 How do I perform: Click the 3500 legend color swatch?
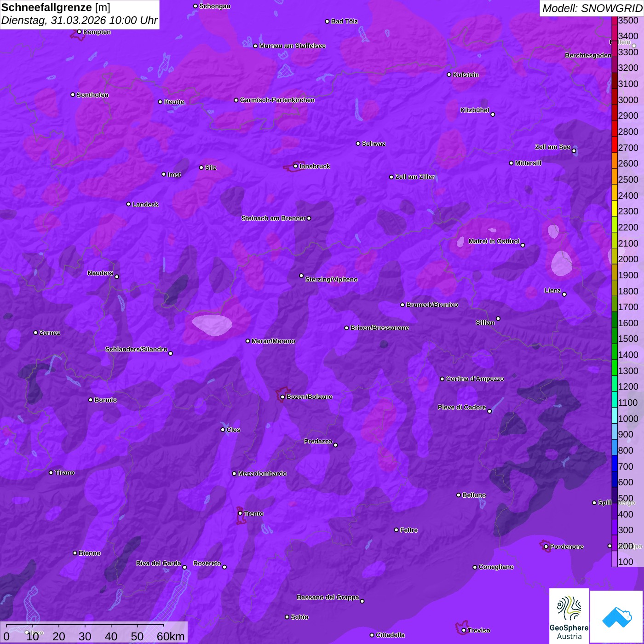(x=615, y=21)
